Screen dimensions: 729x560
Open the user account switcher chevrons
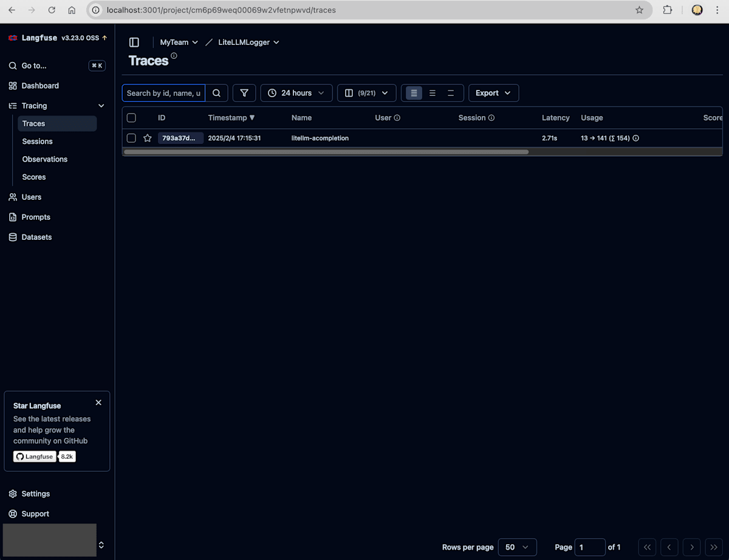pos(101,545)
